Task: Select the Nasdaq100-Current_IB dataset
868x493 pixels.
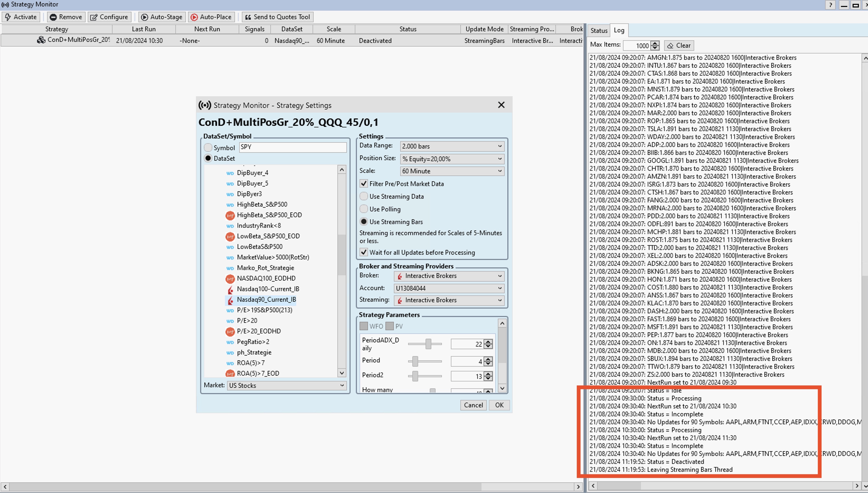Action: pos(268,289)
